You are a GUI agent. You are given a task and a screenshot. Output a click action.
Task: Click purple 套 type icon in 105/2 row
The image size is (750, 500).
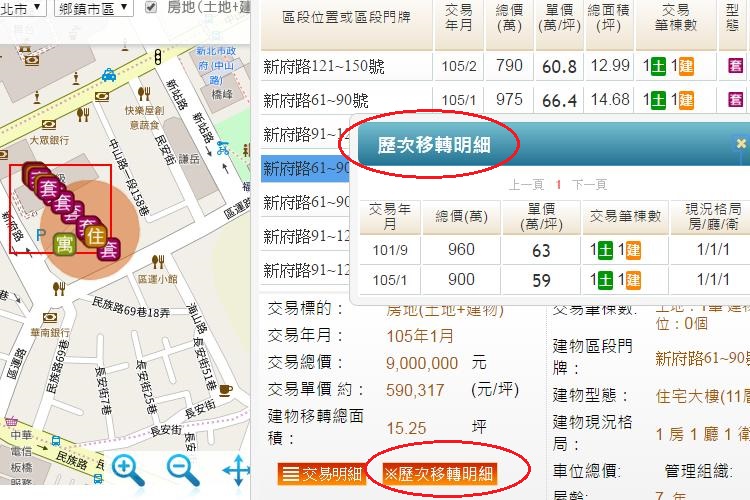(736, 66)
